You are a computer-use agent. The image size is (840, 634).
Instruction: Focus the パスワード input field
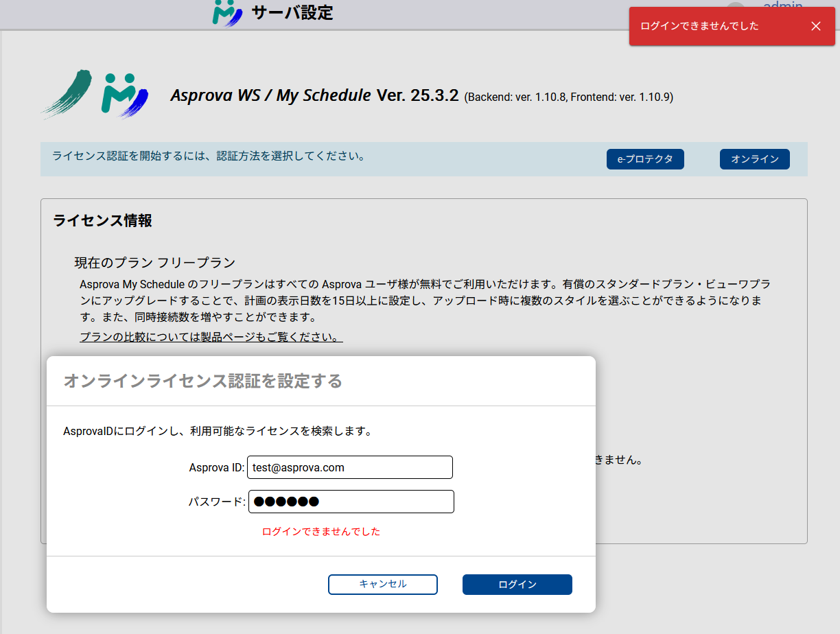(351, 502)
